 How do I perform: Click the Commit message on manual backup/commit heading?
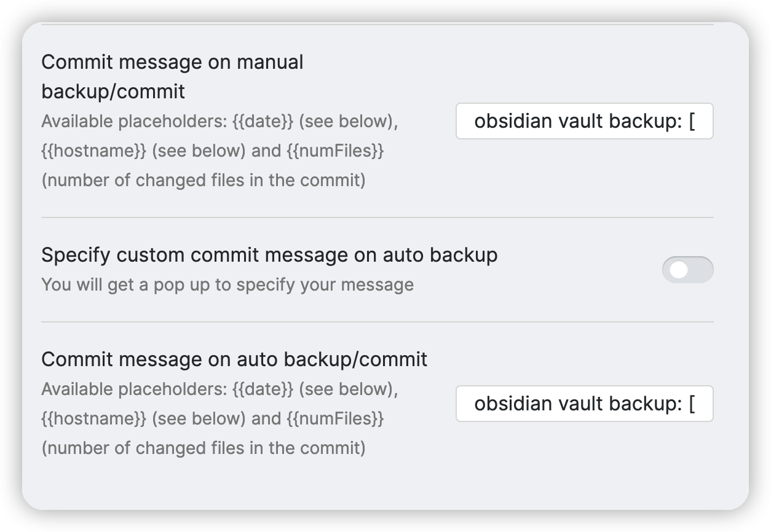point(172,77)
